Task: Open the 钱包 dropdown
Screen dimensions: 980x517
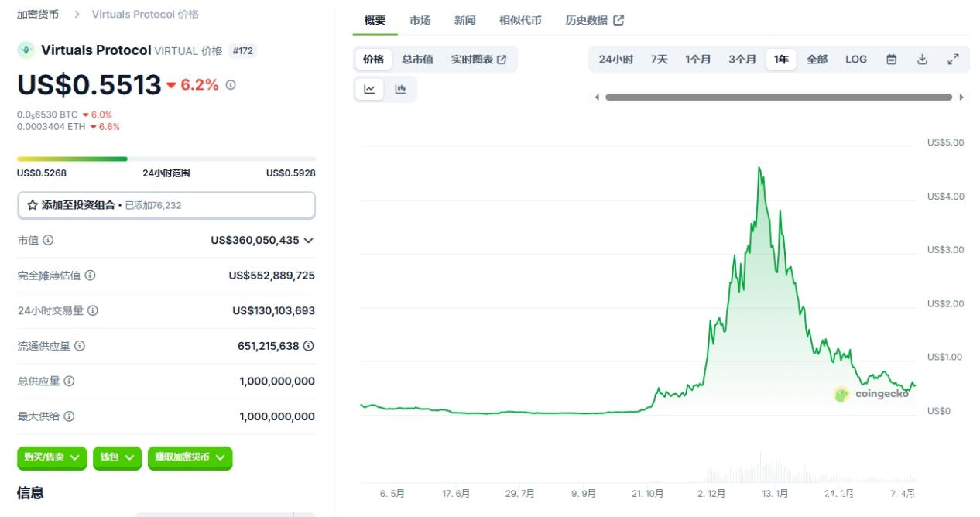Action: 118,457
